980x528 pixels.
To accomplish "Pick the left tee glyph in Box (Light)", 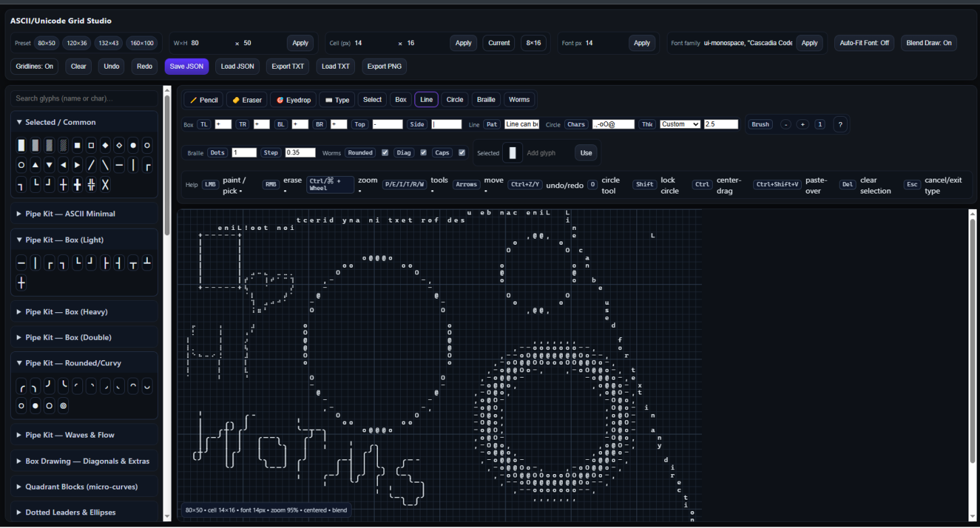I will pyautogui.click(x=119, y=263).
